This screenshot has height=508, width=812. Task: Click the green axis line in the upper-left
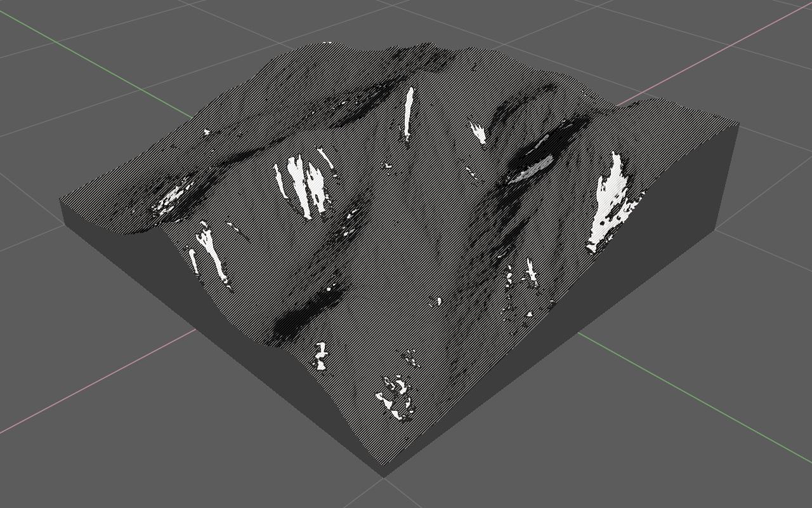(x=95, y=62)
